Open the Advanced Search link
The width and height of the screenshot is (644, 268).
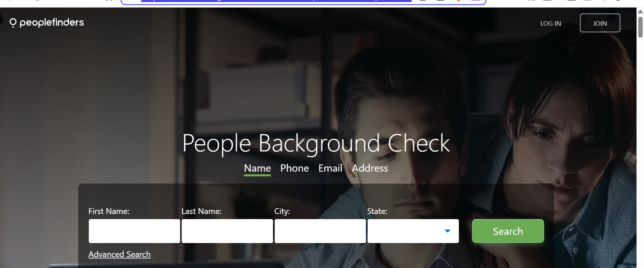click(x=119, y=254)
